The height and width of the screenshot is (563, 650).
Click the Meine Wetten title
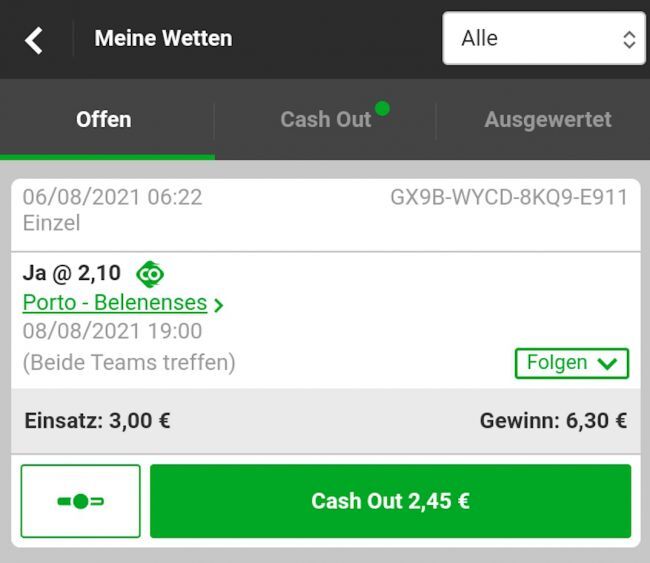[163, 38]
